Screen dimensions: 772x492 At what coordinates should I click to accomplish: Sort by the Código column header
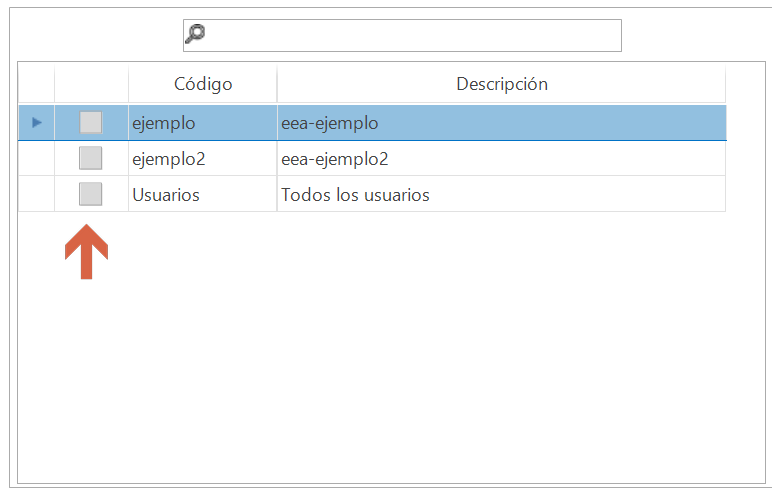click(x=203, y=84)
